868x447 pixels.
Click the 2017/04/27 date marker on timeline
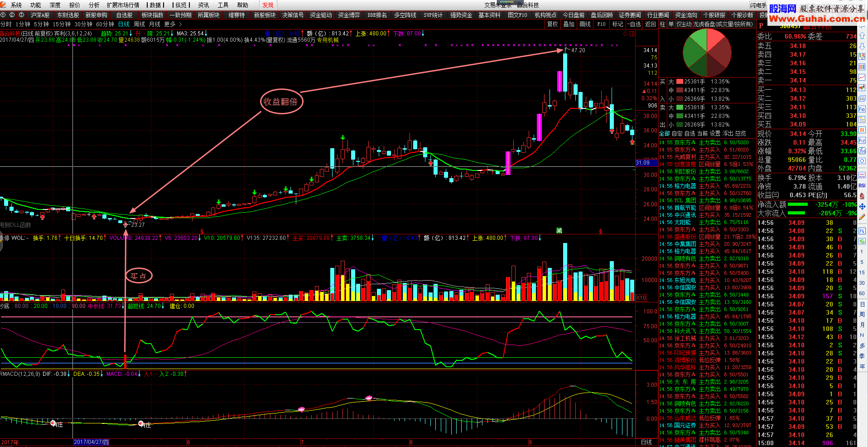click(x=91, y=442)
